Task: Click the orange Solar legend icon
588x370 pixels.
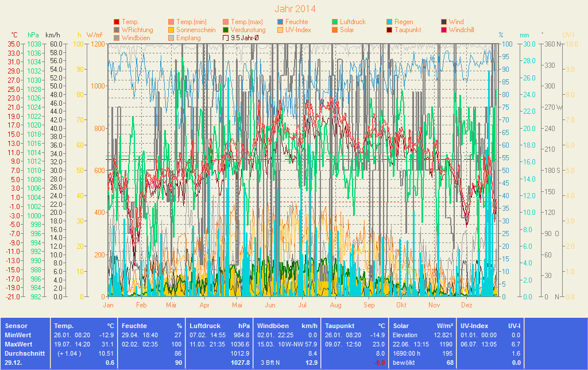Action: point(335,30)
